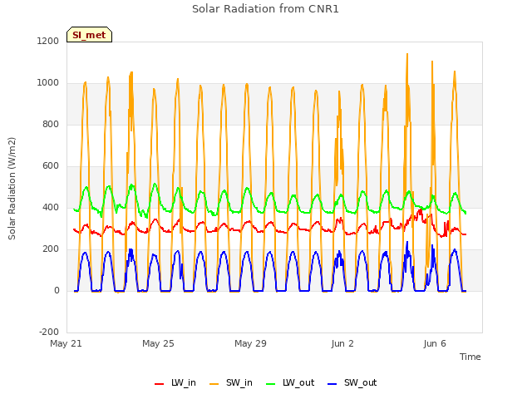
Task: Click the 200 y-axis tick label
Action: (x=51, y=249)
